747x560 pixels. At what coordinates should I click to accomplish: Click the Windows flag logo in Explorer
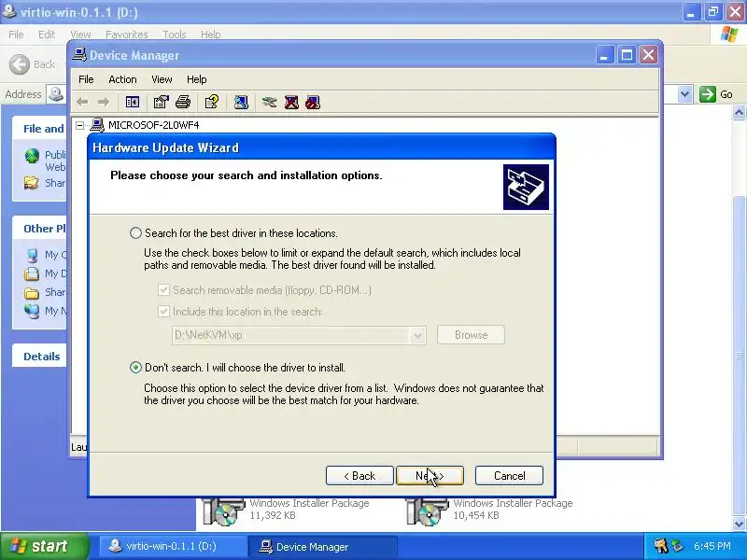729,35
